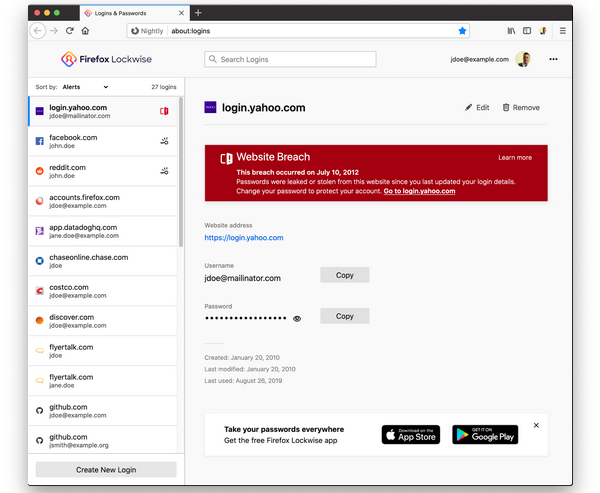Open the hamburger application menu
The image size is (600, 493).
[x=562, y=31]
